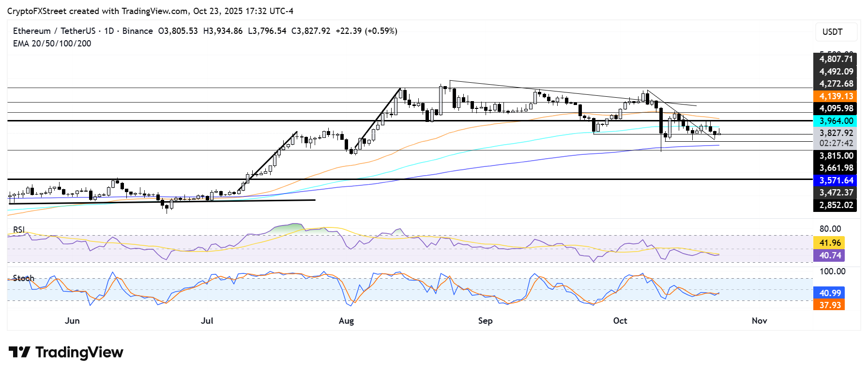This screenshot has width=868, height=374.
Task: Click the Stoch indicator label
Action: pos(23,278)
